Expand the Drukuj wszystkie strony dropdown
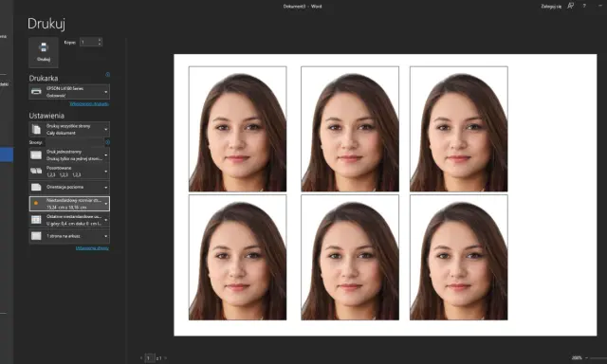The height and width of the screenshot is (364, 607). pyautogui.click(x=69, y=130)
